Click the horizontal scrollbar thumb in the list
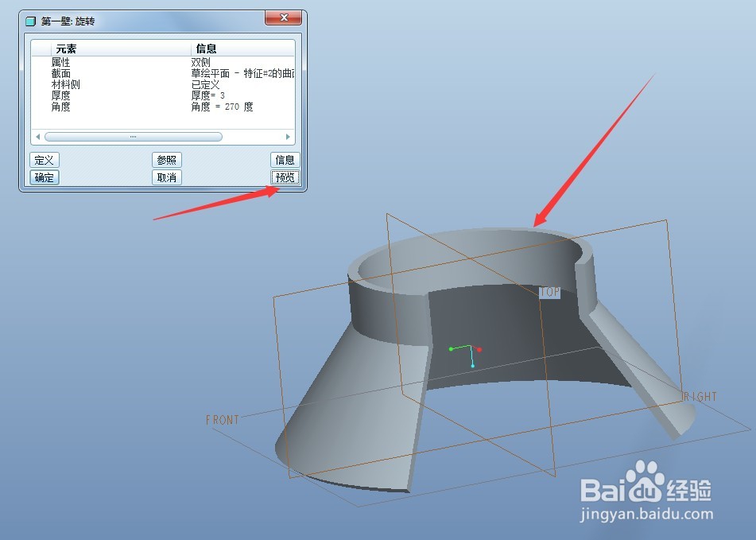This screenshot has width=756, height=540. [x=133, y=137]
